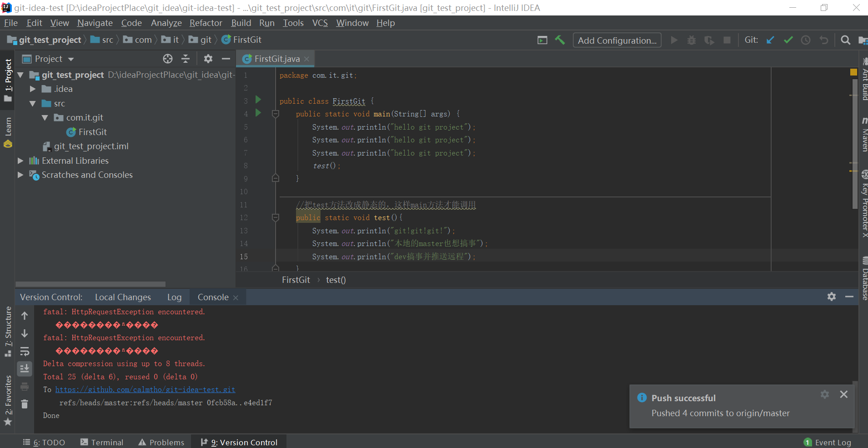
Task: Open the TODO tool window
Action: (x=44, y=442)
